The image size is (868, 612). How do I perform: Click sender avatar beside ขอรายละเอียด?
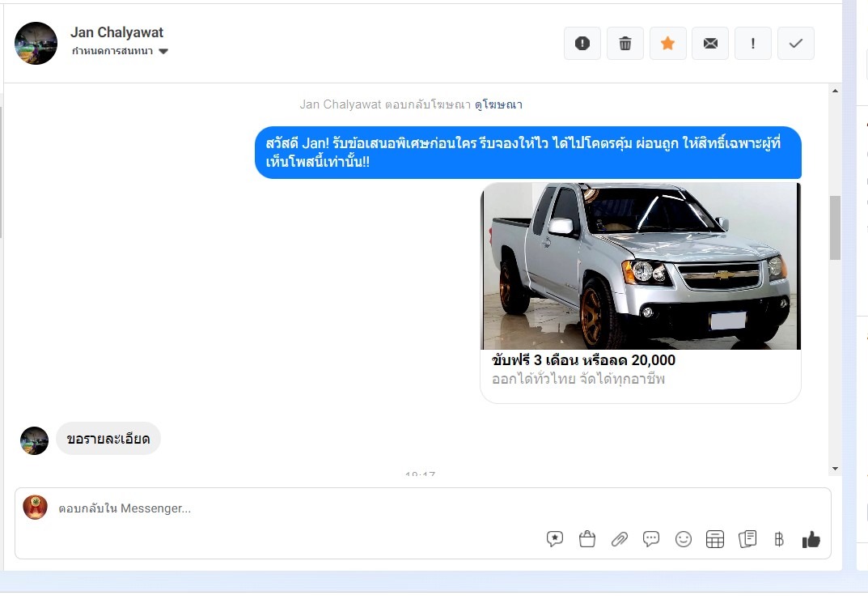click(x=34, y=441)
